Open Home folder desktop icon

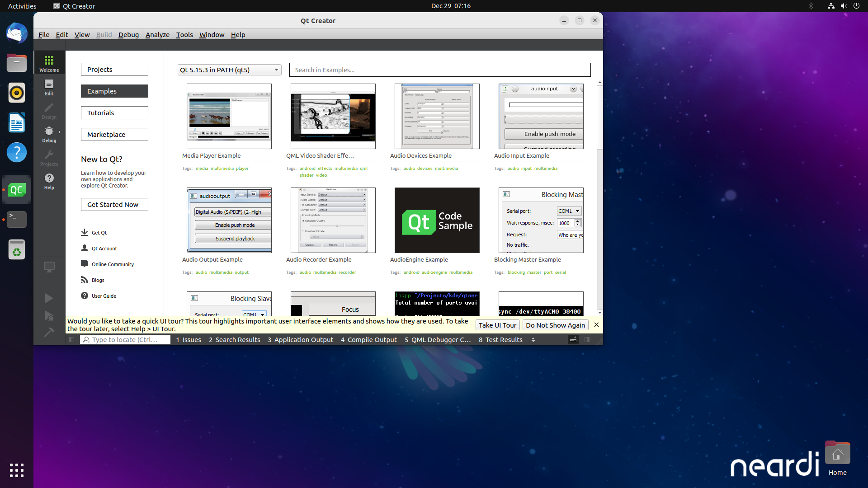click(837, 459)
